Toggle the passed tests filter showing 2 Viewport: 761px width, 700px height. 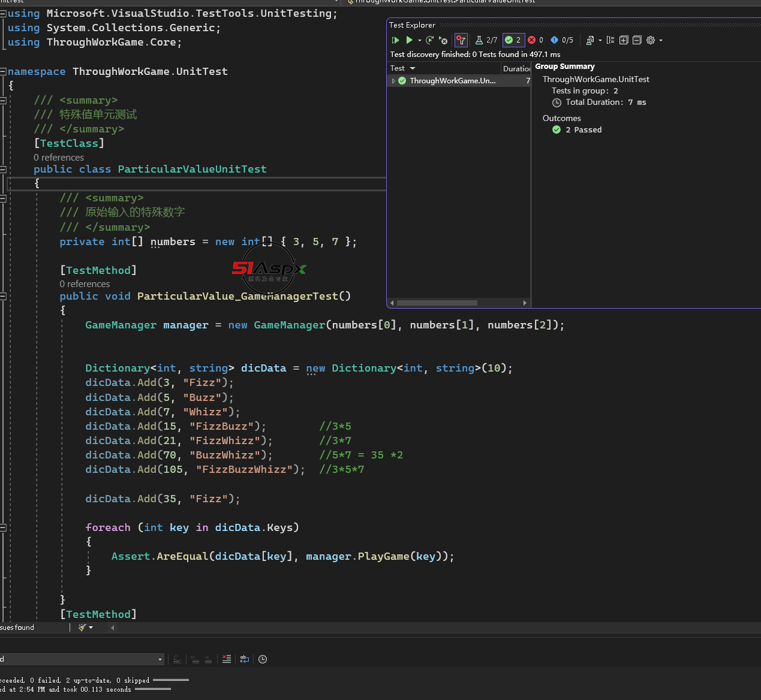513,40
